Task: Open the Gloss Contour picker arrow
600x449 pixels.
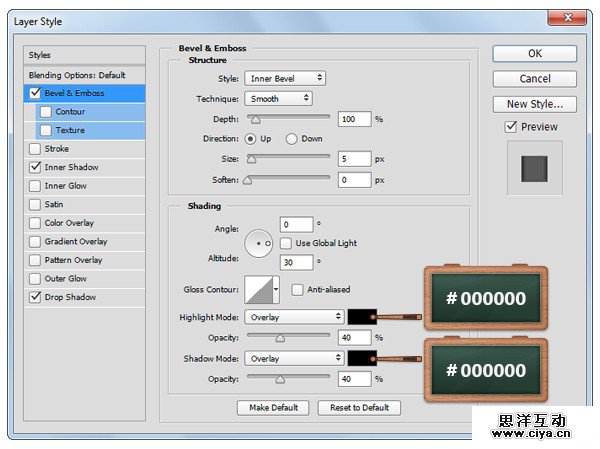Action: click(277, 290)
